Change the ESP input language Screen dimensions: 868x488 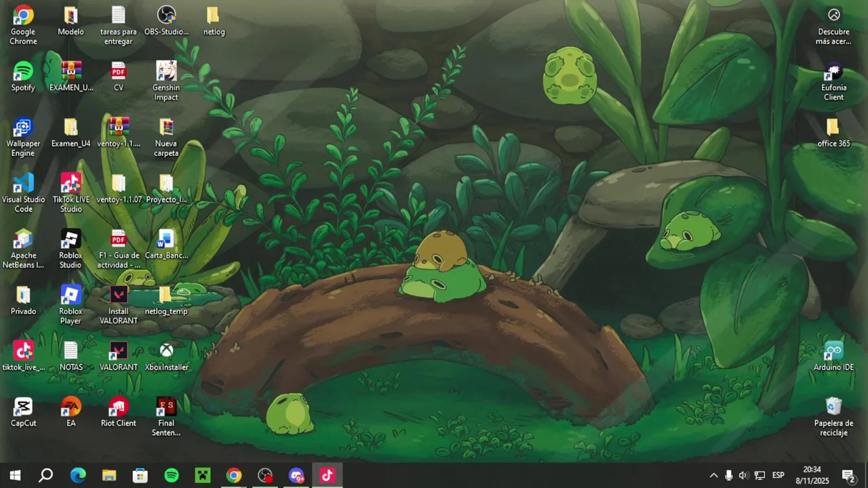coord(778,476)
